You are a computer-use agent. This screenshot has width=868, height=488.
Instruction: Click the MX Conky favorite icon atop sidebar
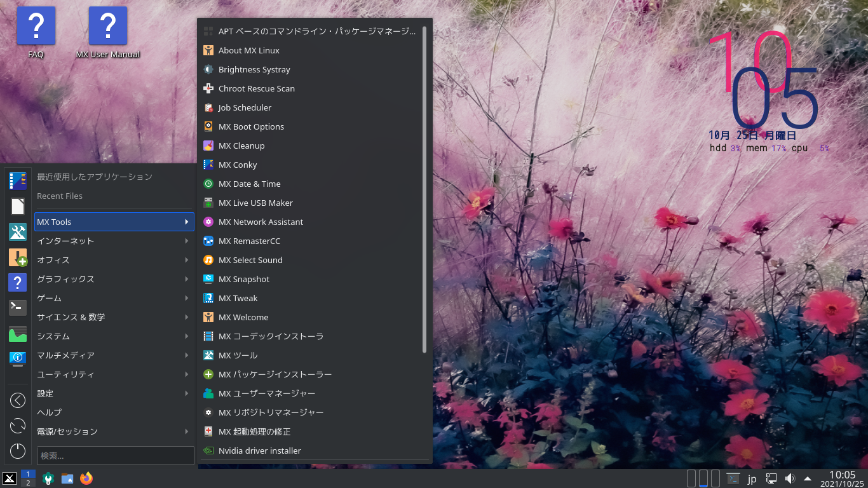tap(18, 181)
